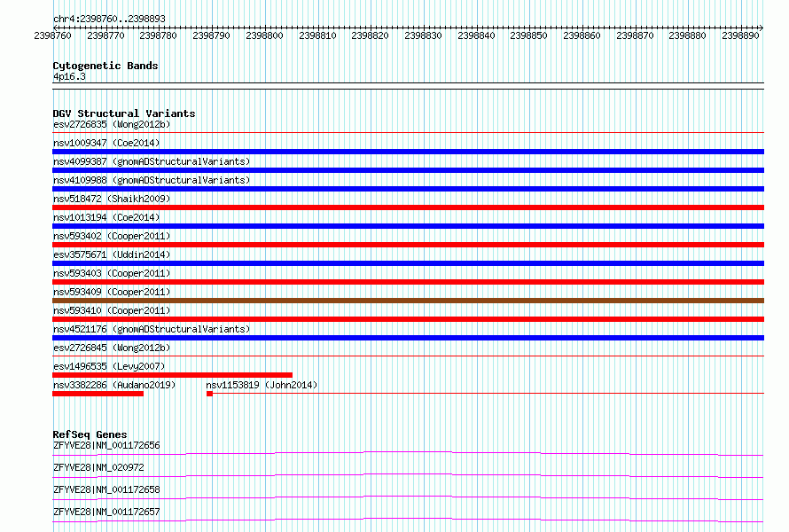The width and height of the screenshot is (789, 532).
Task: Click the esv2726835 (Wong2012b) variant label
Action: [x=112, y=124]
